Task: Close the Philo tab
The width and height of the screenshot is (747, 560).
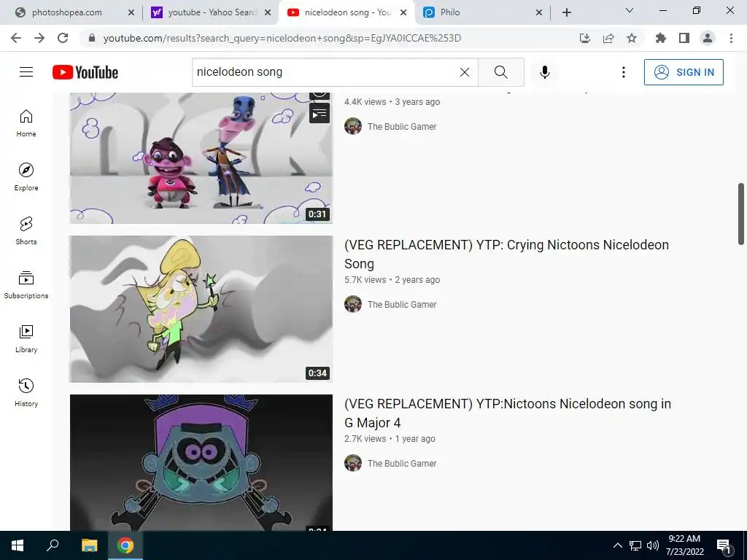Action: [x=539, y=12]
